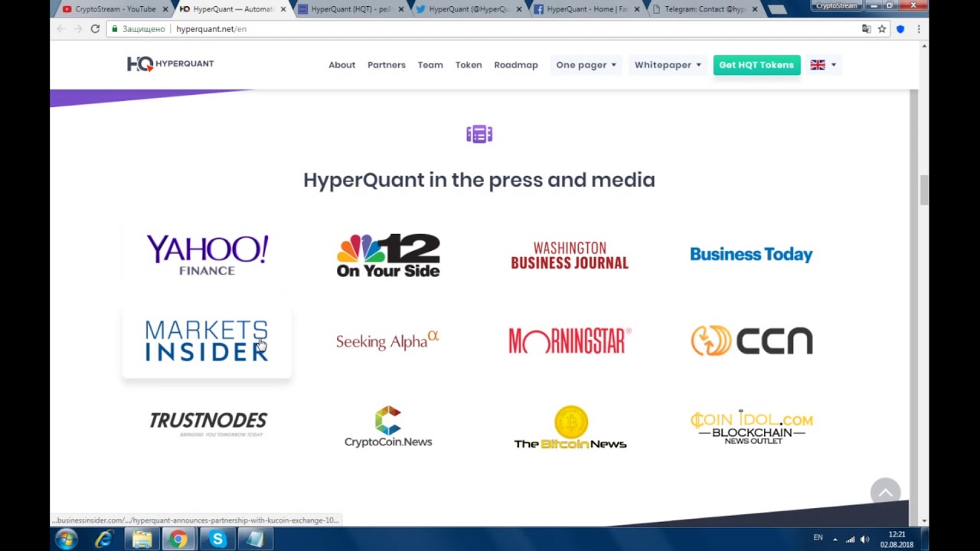The width and height of the screenshot is (980, 551).
Task: Open the CCN press logo
Action: (x=751, y=341)
